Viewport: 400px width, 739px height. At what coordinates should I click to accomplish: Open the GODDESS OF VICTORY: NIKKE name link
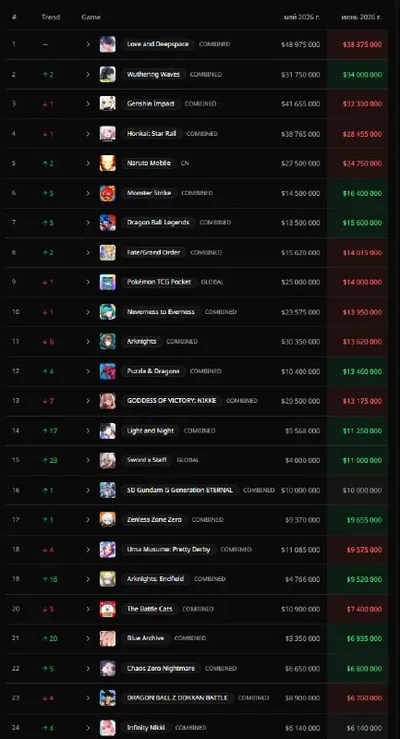tap(171, 401)
